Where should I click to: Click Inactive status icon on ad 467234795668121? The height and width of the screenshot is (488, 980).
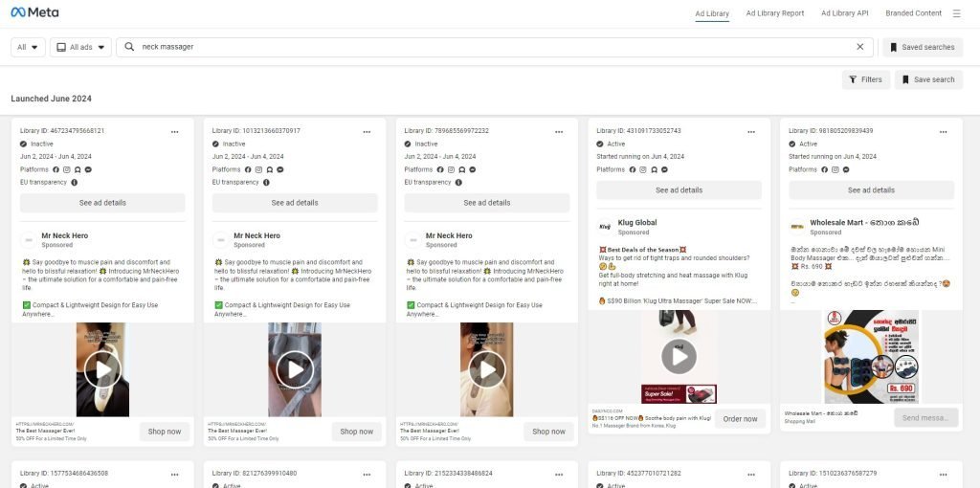click(x=24, y=144)
